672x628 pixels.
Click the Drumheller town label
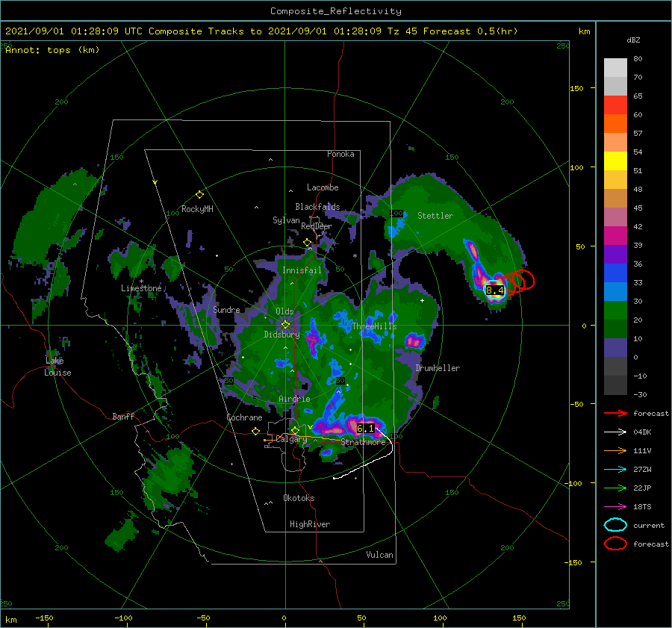[x=438, y=368]
